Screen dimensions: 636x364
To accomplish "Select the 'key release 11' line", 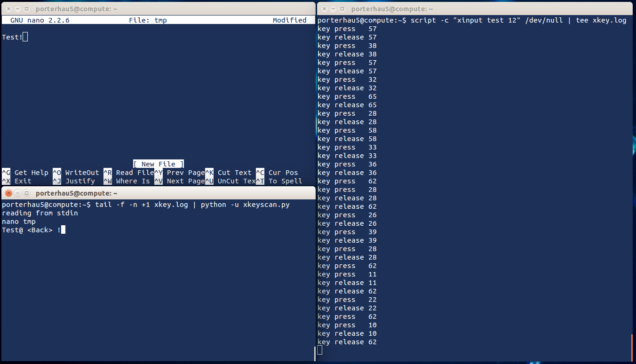I will pyautogui.click(x=347, y=283).
